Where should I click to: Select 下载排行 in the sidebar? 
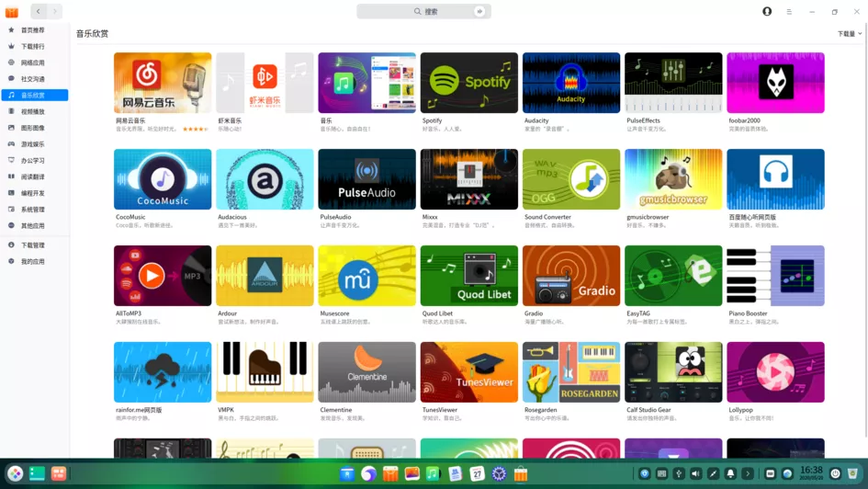pos(34,47)
